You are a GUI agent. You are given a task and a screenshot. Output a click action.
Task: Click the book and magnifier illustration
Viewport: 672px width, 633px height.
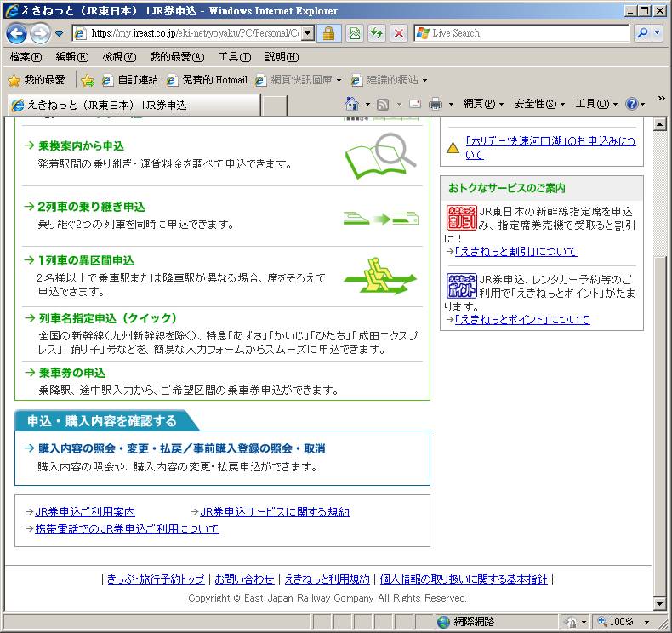(380, 156)
